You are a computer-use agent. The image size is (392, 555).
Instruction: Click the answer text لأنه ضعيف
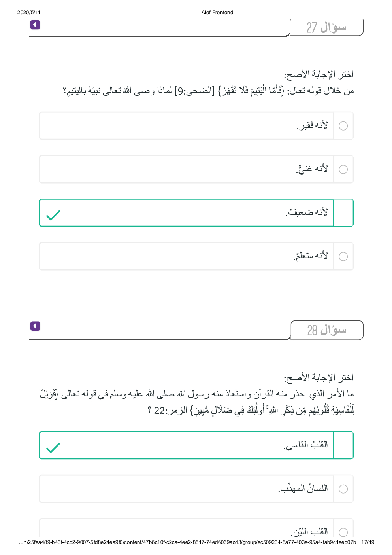(x=307, y=212)
